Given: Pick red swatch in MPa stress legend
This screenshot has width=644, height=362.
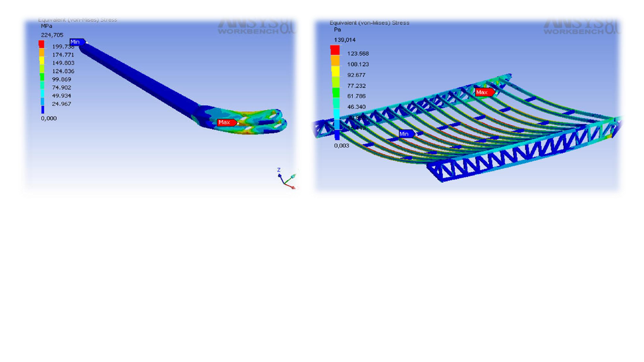Looking at the screenshot, I should point(42,44).
